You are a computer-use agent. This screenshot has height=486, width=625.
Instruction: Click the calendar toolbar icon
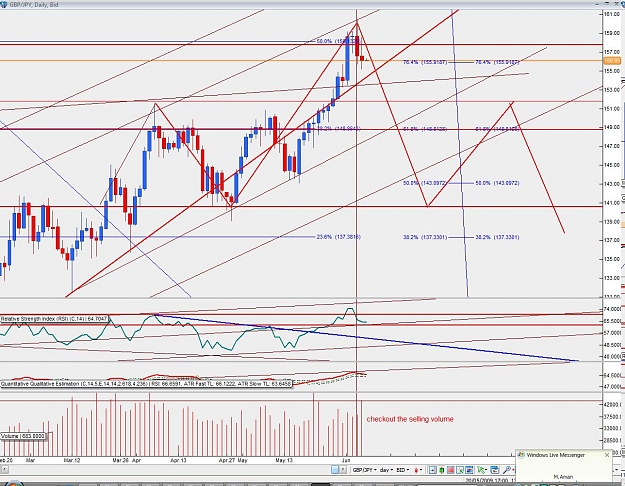[x=495, y=470]
